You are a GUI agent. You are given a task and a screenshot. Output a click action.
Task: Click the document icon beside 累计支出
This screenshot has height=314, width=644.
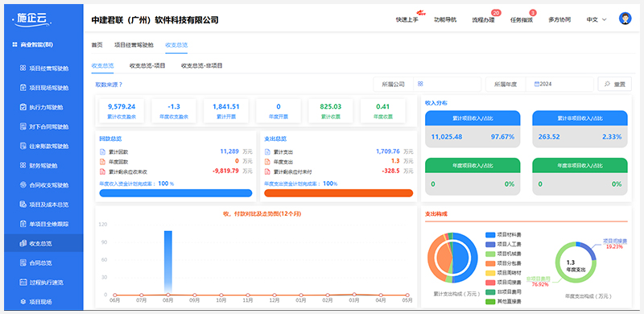pos(267,152)
